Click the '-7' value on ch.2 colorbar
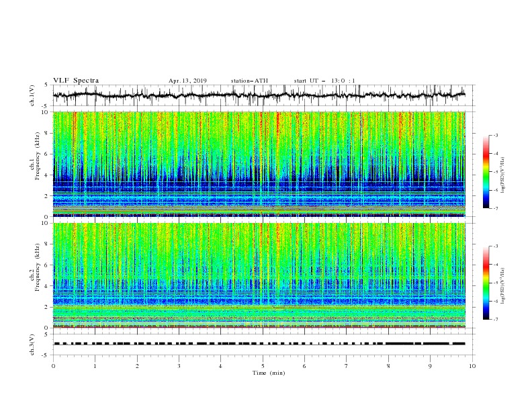 tap(495, 320)
